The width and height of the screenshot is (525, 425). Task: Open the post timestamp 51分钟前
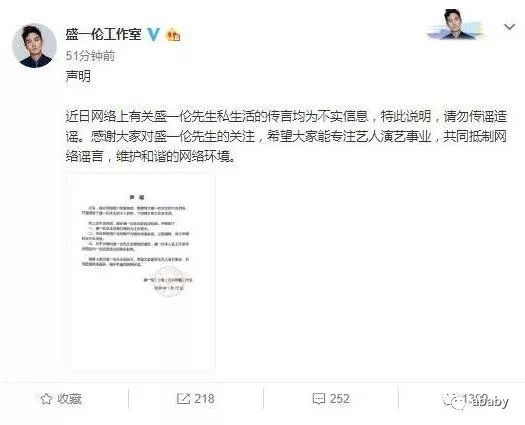[90, 56]
